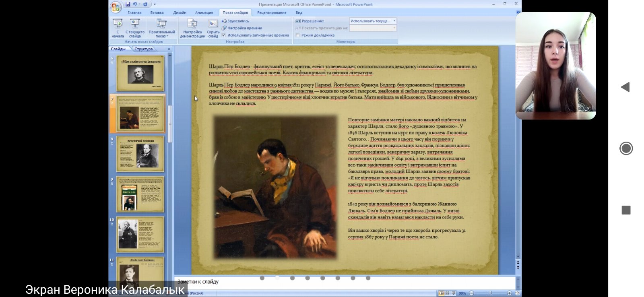This screenshot has width=644, height=297.
Task: Open Произвольный показ custom show dropdown
Action: pos(162,28)
